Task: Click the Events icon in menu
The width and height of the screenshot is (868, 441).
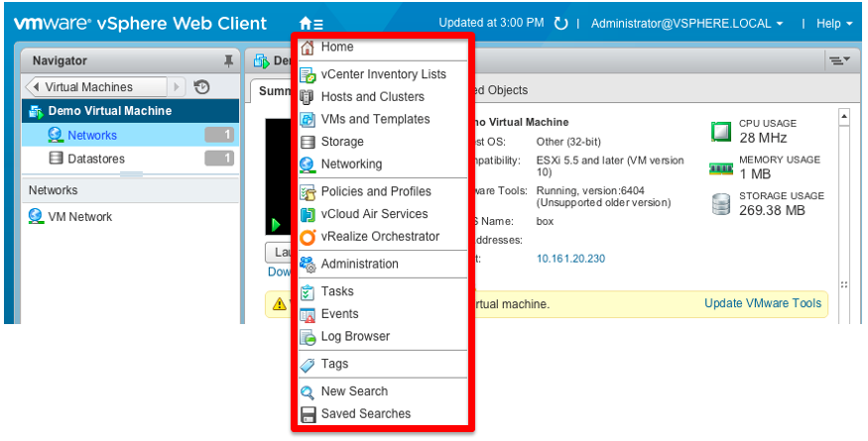Action: [x=308, y=315]
